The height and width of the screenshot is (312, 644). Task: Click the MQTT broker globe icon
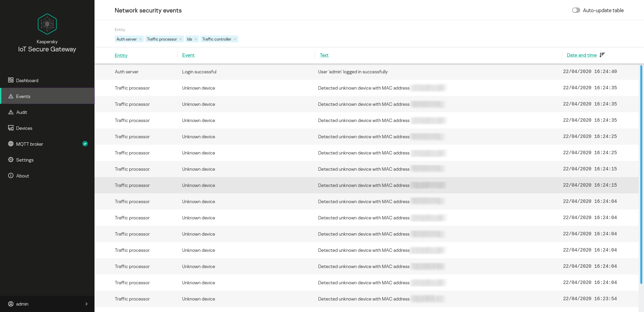(x=11, y=144)
